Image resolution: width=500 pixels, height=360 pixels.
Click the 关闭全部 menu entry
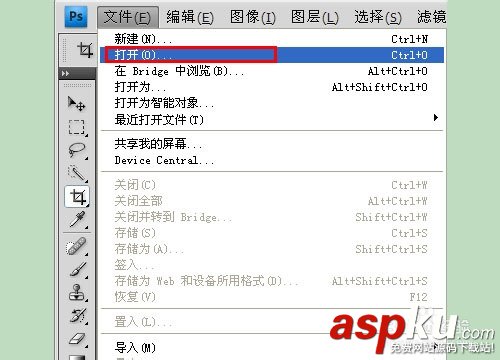pos(272,201)
